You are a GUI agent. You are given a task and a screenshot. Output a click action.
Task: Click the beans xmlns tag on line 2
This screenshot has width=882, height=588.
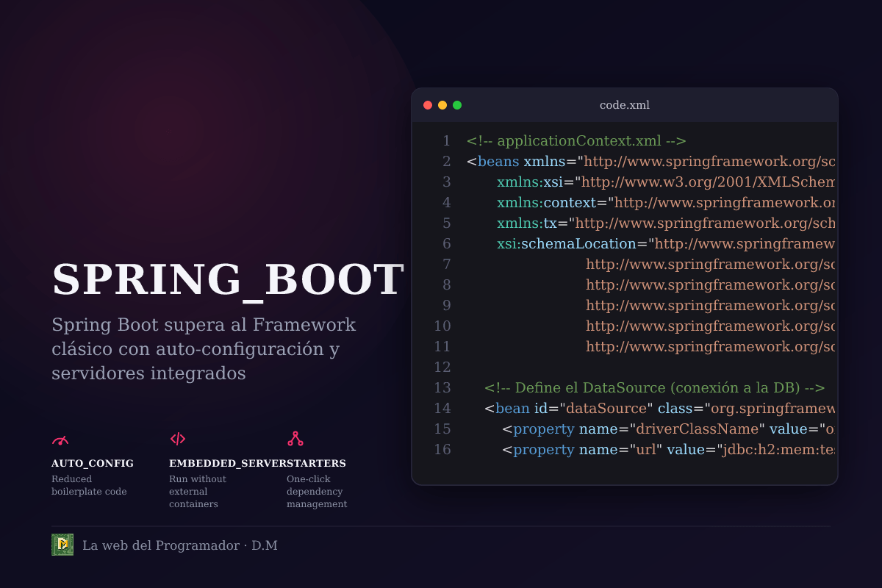coord(651,161)
